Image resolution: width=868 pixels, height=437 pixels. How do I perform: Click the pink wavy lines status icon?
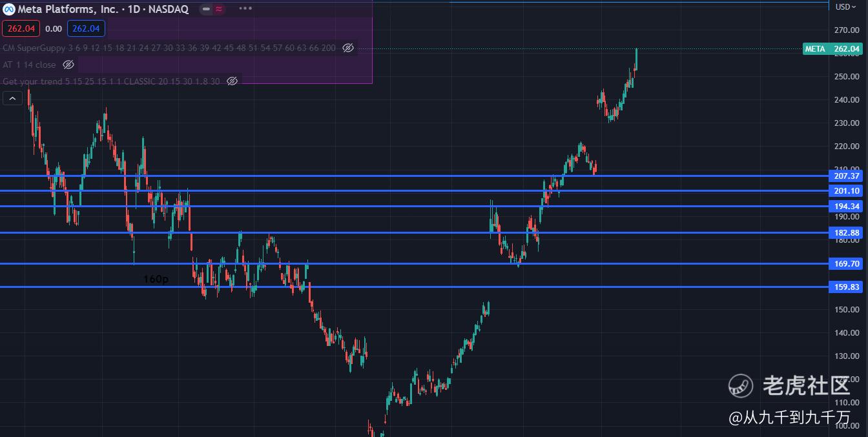[x=220, y=9]
